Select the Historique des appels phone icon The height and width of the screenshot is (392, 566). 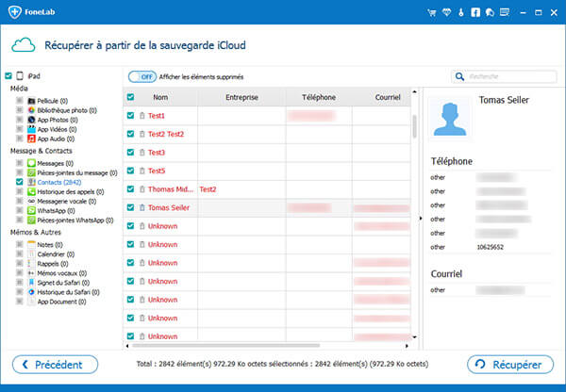tap(31, 191)
